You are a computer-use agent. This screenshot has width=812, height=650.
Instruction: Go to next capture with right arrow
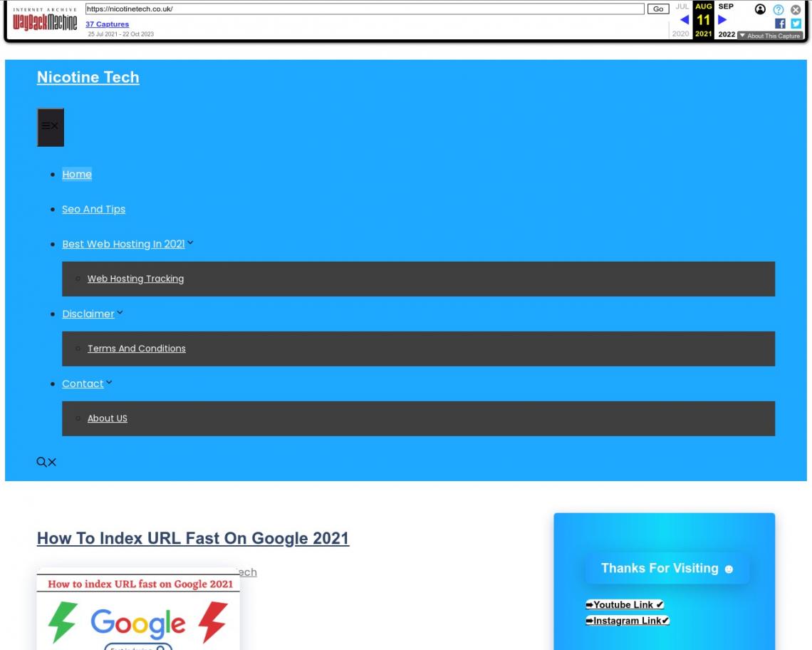[x=722, y=20]
